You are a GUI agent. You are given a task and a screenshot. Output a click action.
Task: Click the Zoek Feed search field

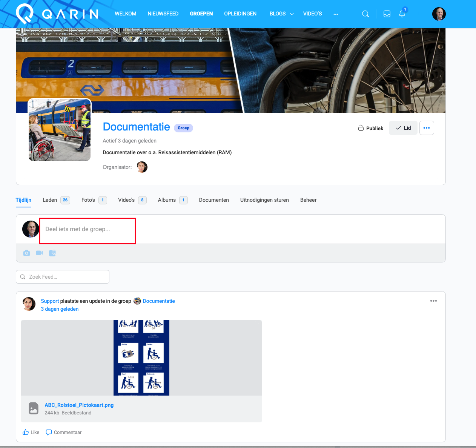63,277
